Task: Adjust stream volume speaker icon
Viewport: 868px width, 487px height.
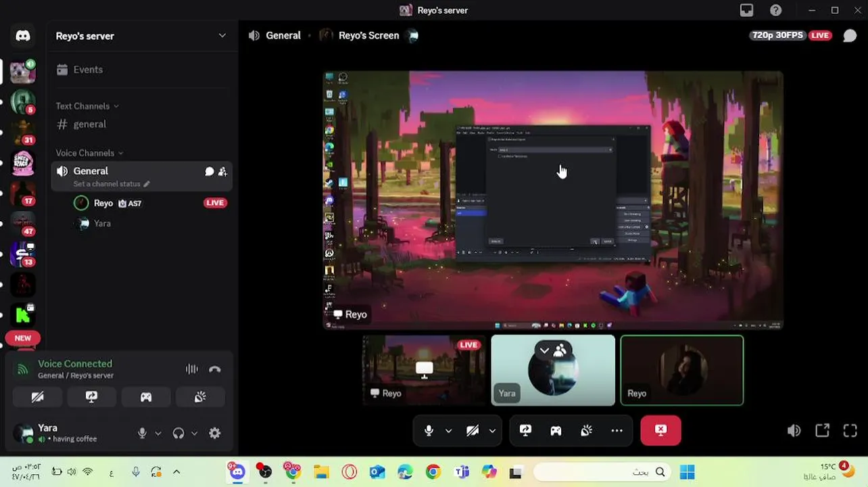Action: (x=794, y=431)
